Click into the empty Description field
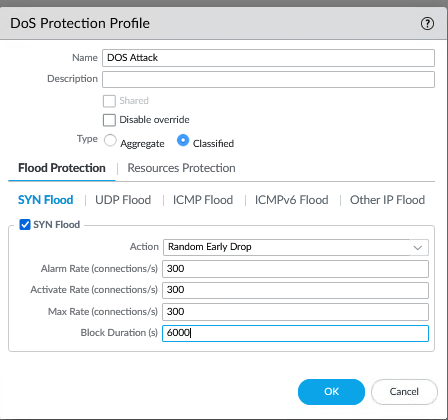Screen dimensions: 448x420 (x=268, y=79)
